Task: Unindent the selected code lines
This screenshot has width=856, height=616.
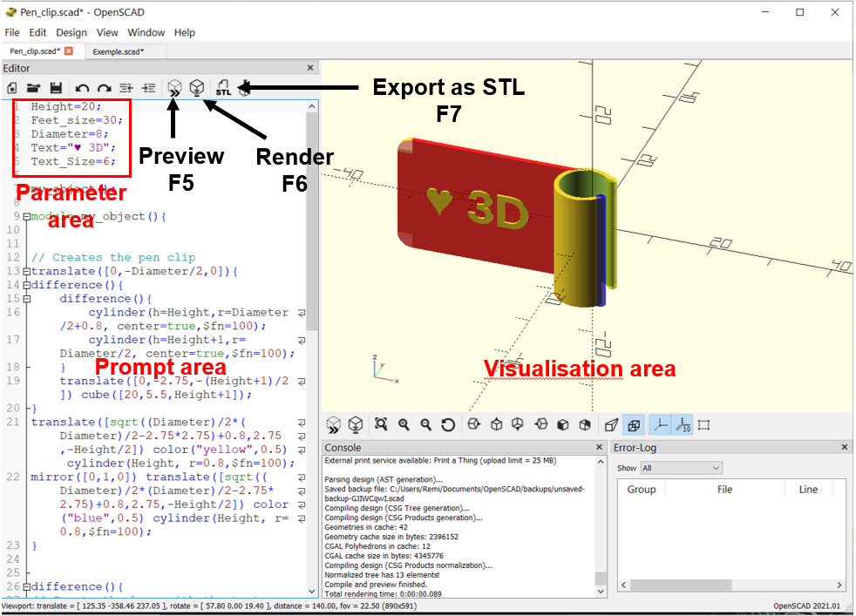Action: coord(126,88)
